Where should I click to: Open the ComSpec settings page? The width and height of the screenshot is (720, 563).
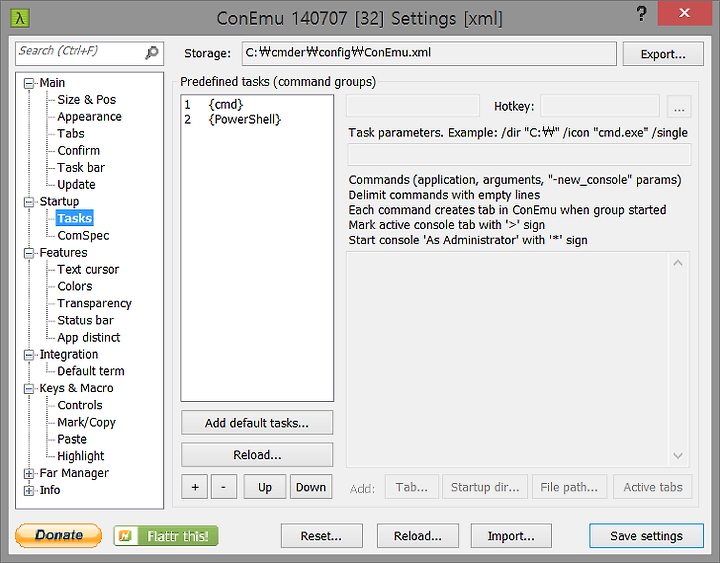click(83, 236)
